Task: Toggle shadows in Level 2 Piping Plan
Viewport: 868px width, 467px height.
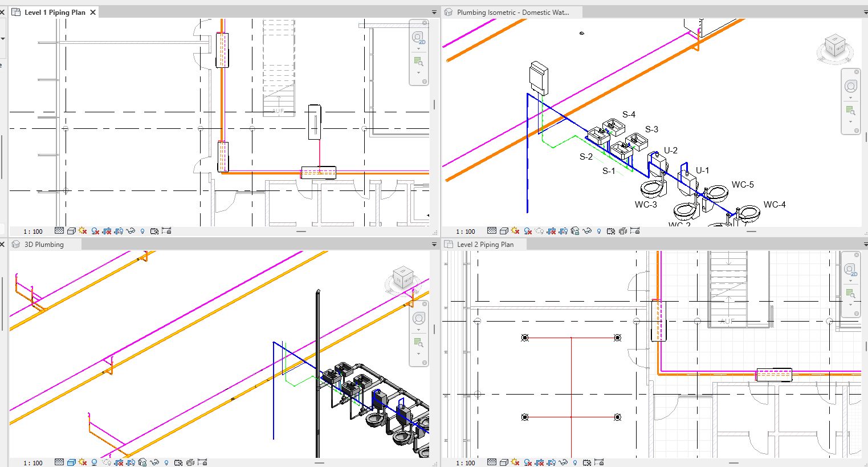Action: click(x=528, y=462)
